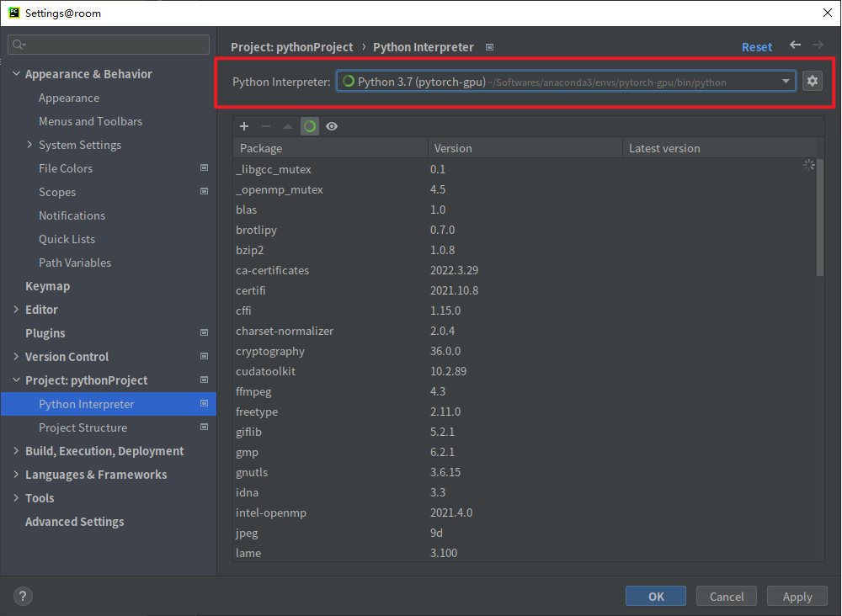Sort by Package column header
Viewport: 842px width, 616px height.
pos(330,148)
